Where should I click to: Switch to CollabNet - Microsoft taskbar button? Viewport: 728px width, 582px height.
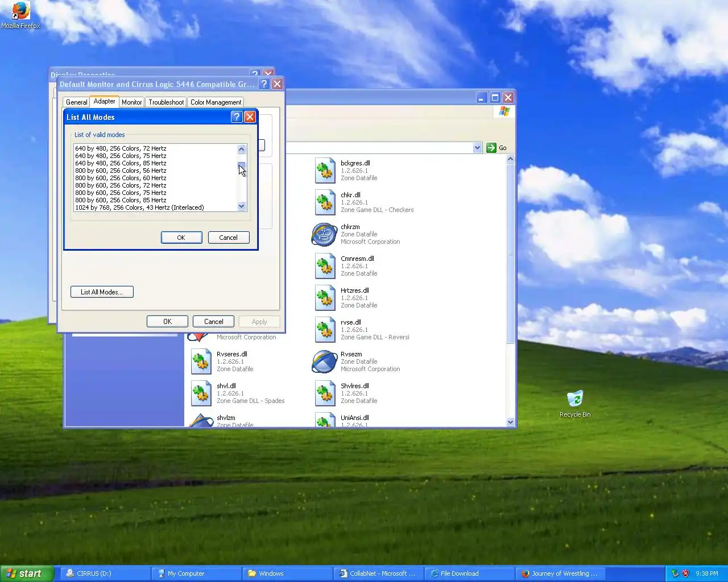(x=378, y=573)
